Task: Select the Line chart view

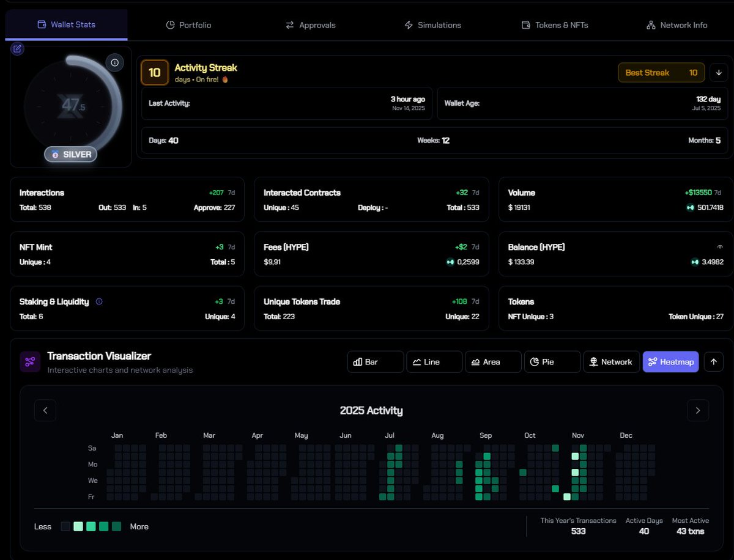Action: pos(434,362)
